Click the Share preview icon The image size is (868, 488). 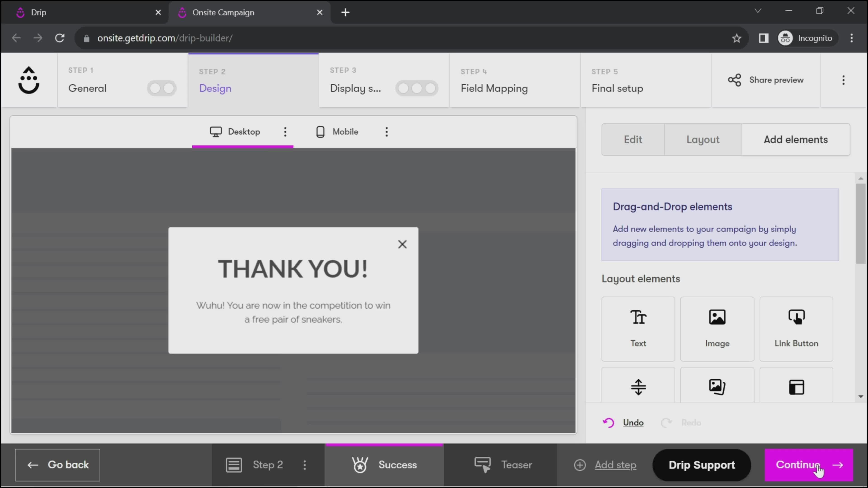[x=734, y=80]
